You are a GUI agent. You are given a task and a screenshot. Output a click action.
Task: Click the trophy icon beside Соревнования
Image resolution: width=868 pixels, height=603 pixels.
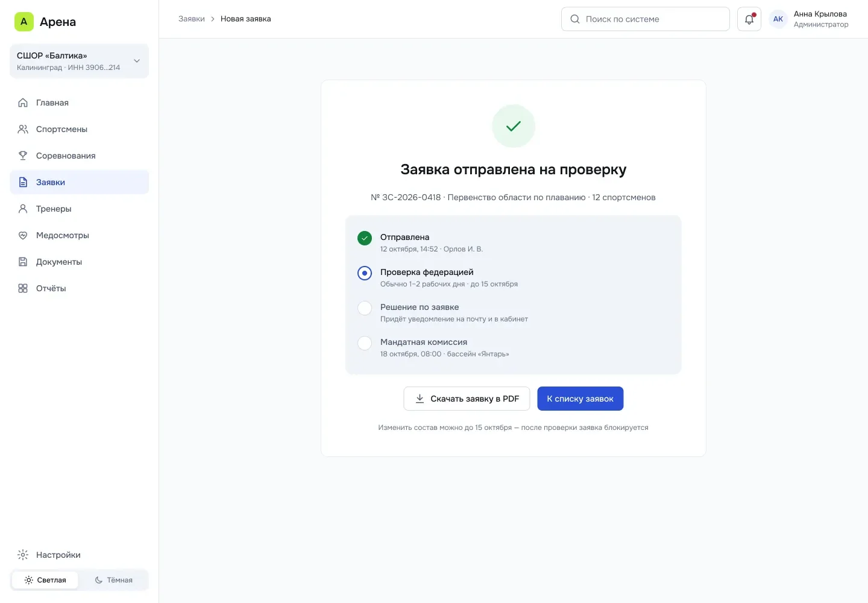23,156
